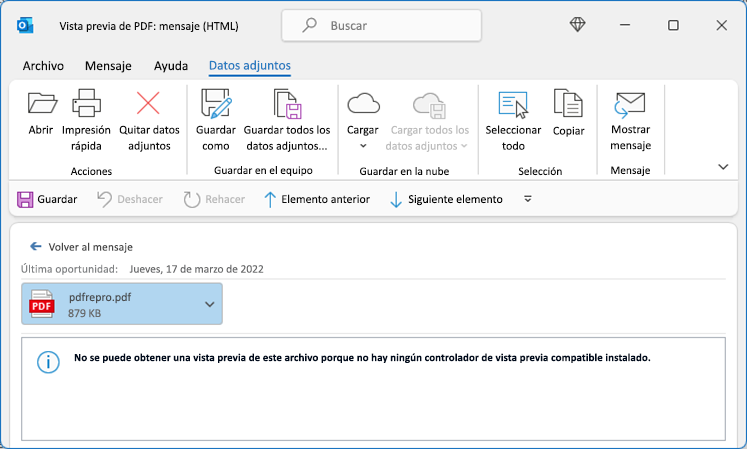Image resolution: width=747 pixels, height=449 pixels.
Task: Switch to the Mensaje tab
Action: coord(108,66)
